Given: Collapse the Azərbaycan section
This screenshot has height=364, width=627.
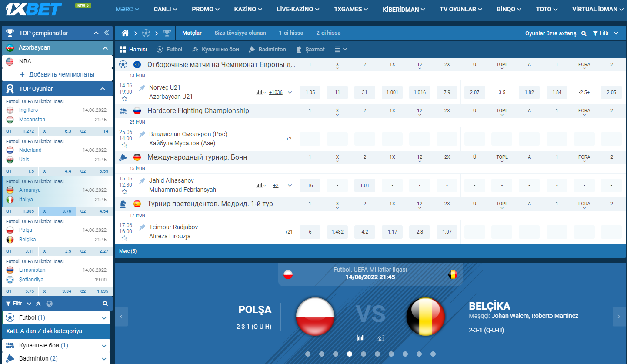Looking at the screenshot, I should pos(105,48).
